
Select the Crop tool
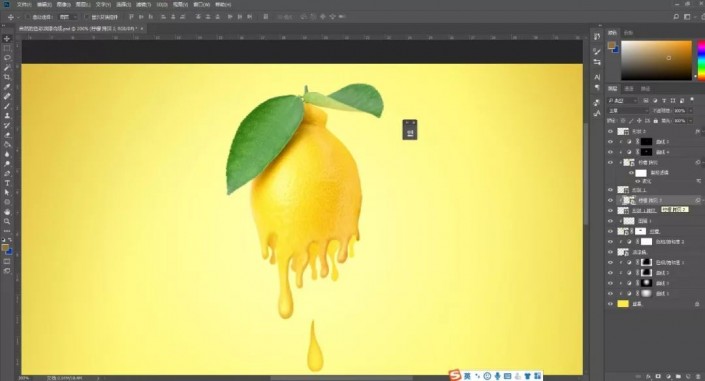tap(7, 77)
